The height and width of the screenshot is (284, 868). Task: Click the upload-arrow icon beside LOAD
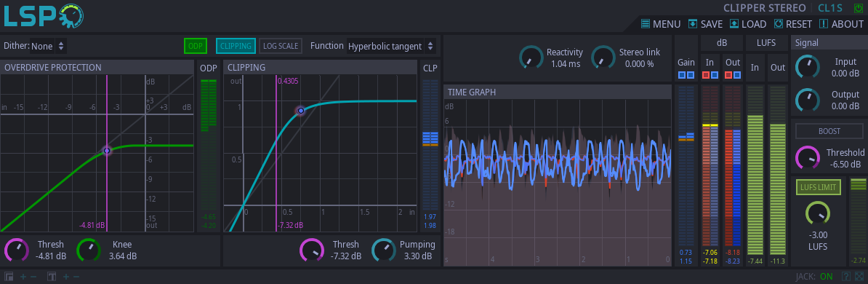(734, 24)
